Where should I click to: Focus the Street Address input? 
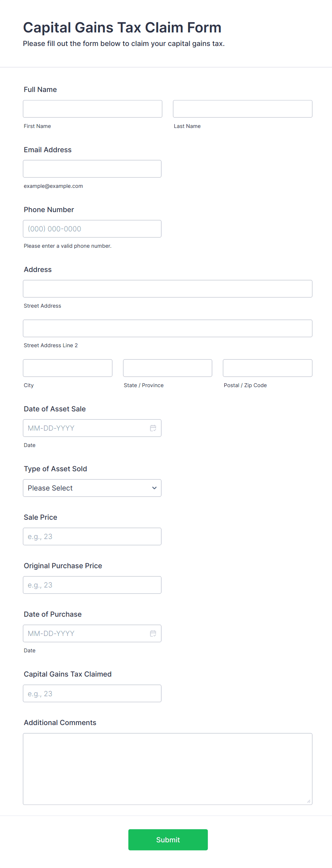(x=167, y=289)
